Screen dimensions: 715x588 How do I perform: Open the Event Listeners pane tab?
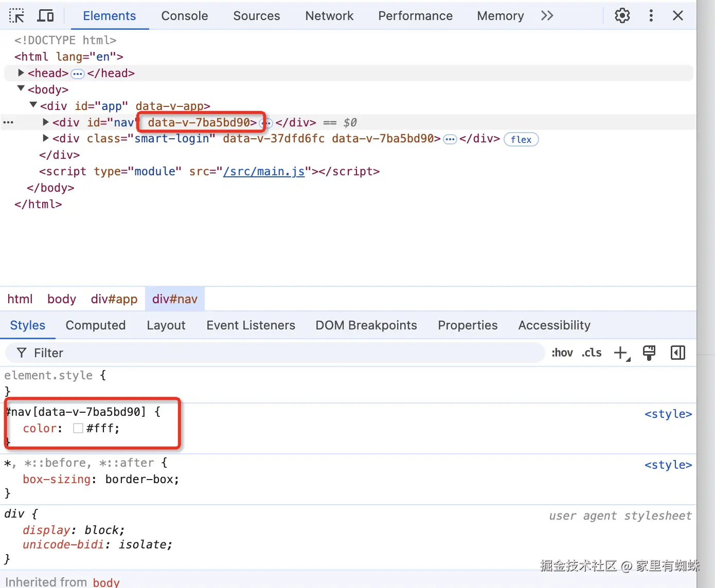pos(251,325)
